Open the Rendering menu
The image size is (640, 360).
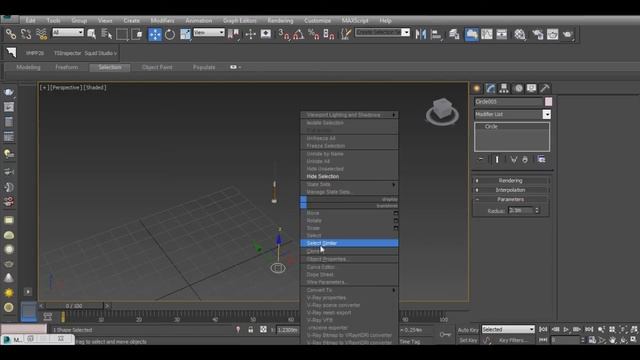(x=280, y=20)
